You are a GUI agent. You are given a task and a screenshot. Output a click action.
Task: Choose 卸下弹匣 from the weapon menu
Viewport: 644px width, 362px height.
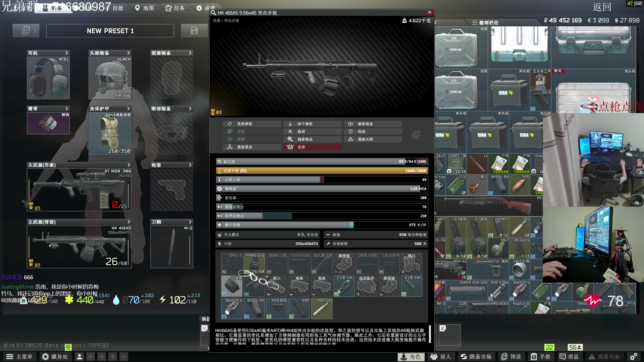(312, 124)
